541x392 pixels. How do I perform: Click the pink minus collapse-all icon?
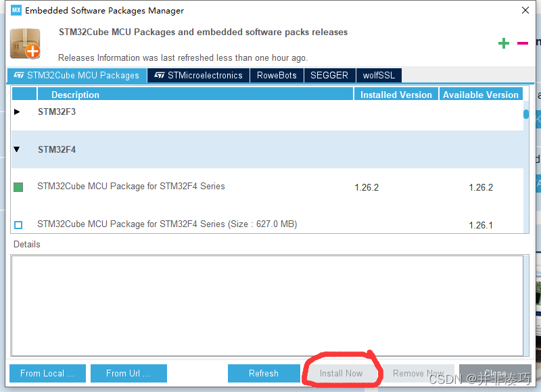click(522, 43)
